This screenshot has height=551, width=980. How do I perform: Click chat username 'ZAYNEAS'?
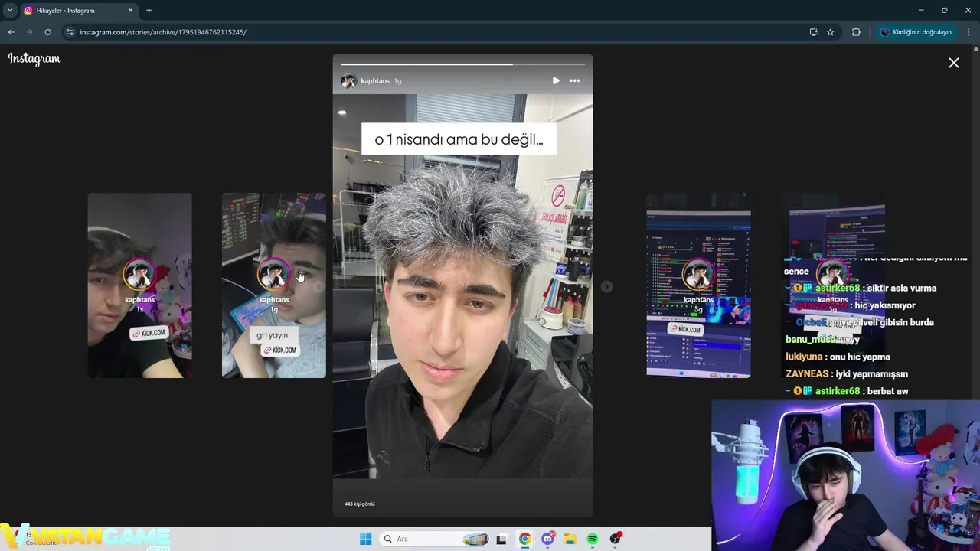[x=807, y=373]
